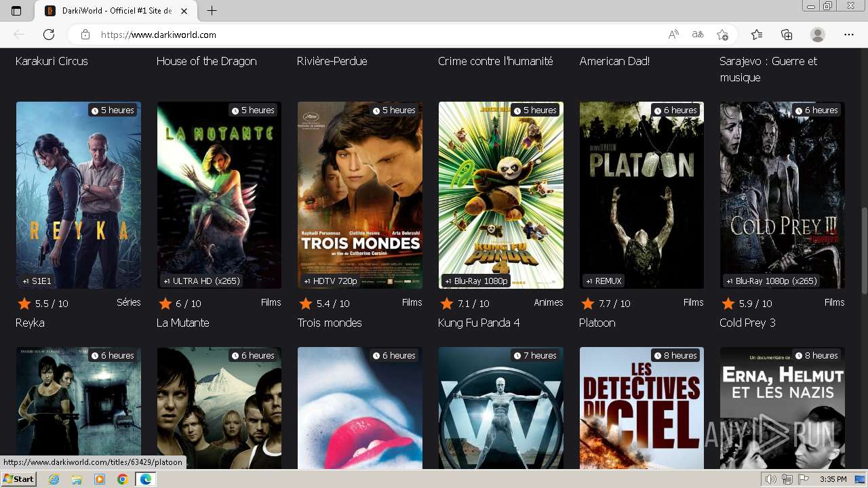Image resolution: width=868 pixels, height=488 pixels.
Task: Click the taskbar clock 3:35 PM
Action: 833,479
